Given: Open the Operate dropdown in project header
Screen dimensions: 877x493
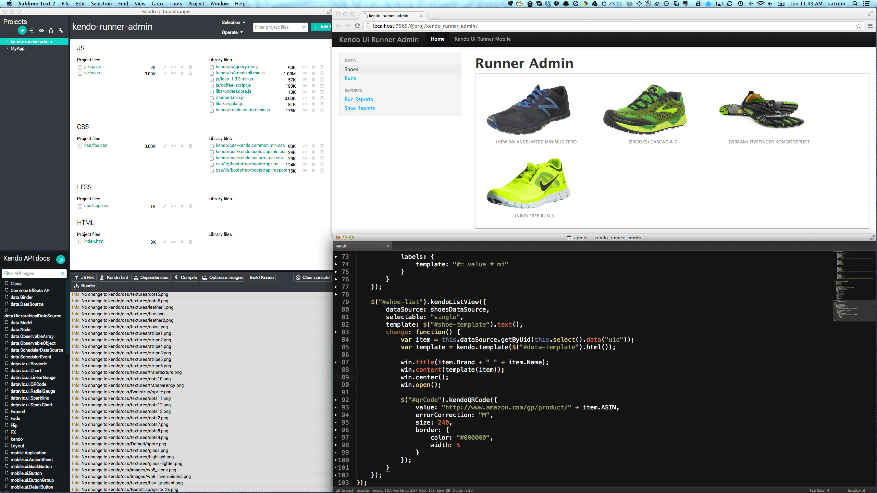Looking at the screenshot, I should point(232,32).
